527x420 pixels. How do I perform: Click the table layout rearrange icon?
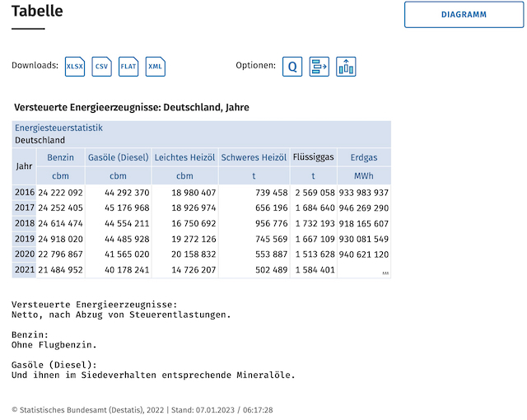click(x=319, y=67)
